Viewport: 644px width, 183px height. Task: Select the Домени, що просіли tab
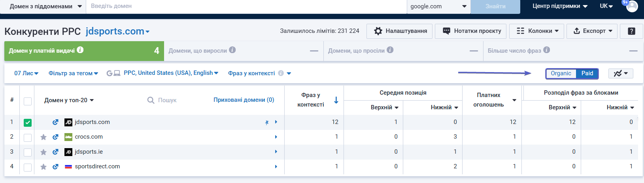click(x=403, y=51)
